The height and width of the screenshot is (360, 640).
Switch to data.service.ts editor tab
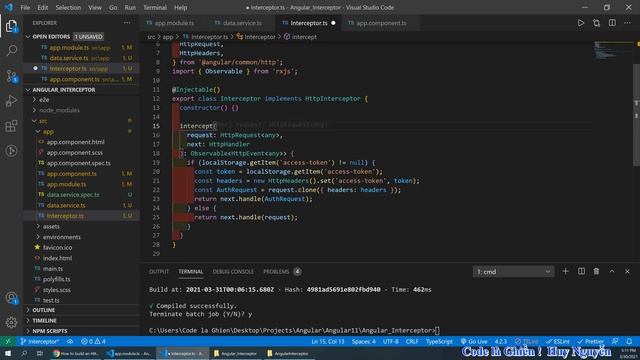point(242,23)
